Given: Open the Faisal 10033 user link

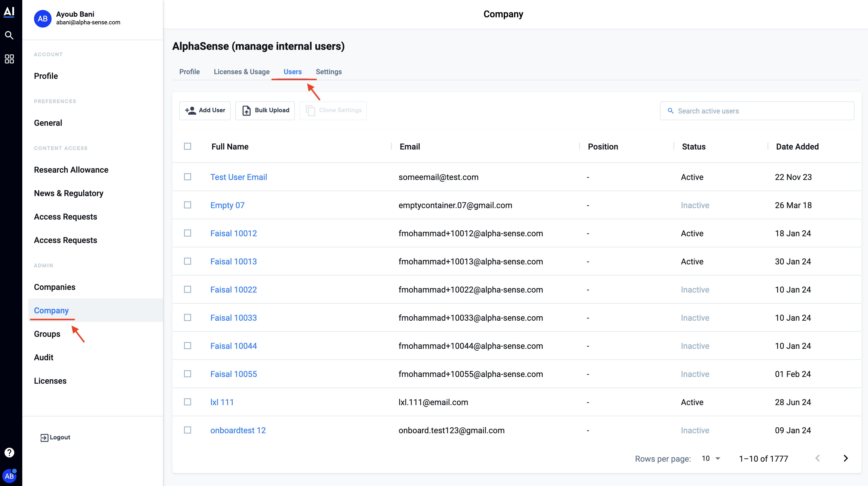Looking at the screenshot, I should [x=234, y=318].
